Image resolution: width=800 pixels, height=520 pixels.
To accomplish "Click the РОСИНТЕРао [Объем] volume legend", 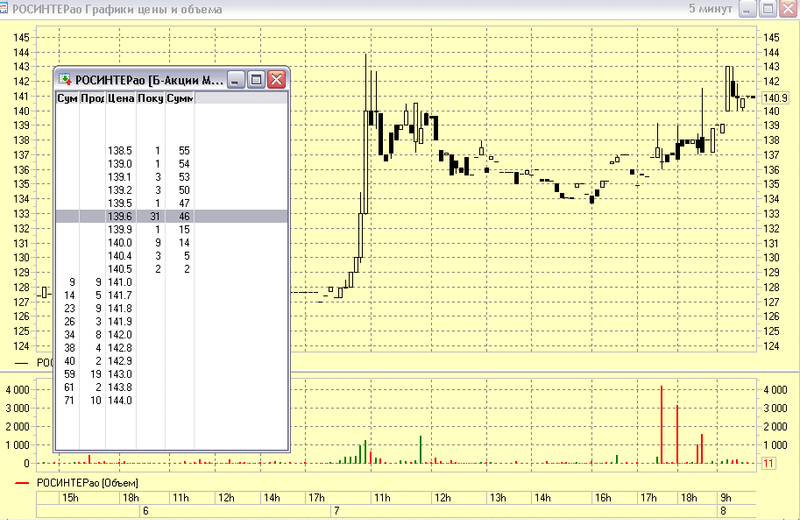I will (87, 483).
